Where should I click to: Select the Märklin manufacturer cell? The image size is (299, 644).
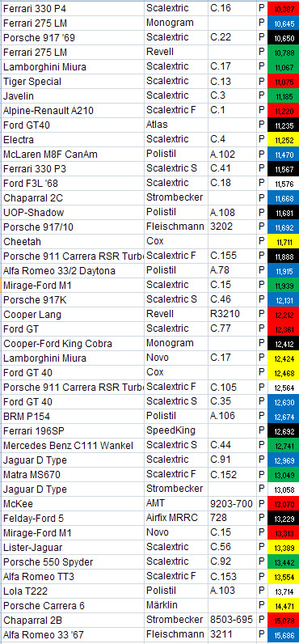[x=176, y=605]
